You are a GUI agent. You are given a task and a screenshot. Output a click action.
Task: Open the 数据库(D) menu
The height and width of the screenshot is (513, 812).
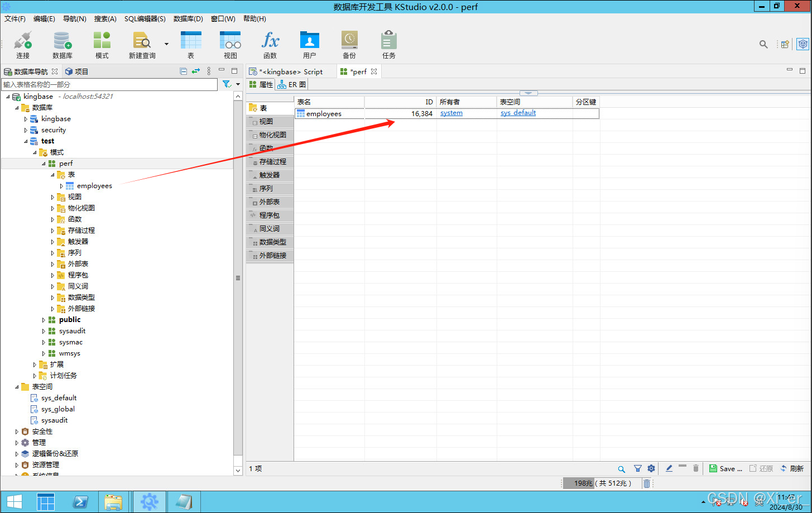click(188, 18)
